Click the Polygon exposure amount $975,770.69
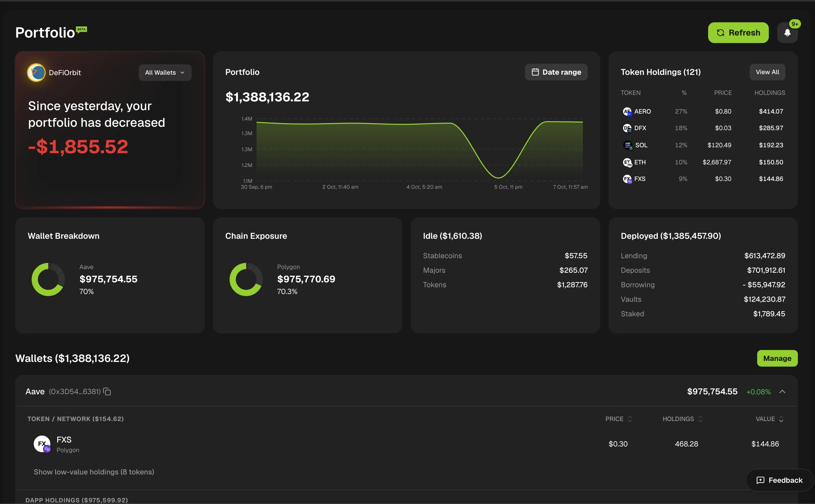Viewport: 815px width, 504px height. (306, 279)
